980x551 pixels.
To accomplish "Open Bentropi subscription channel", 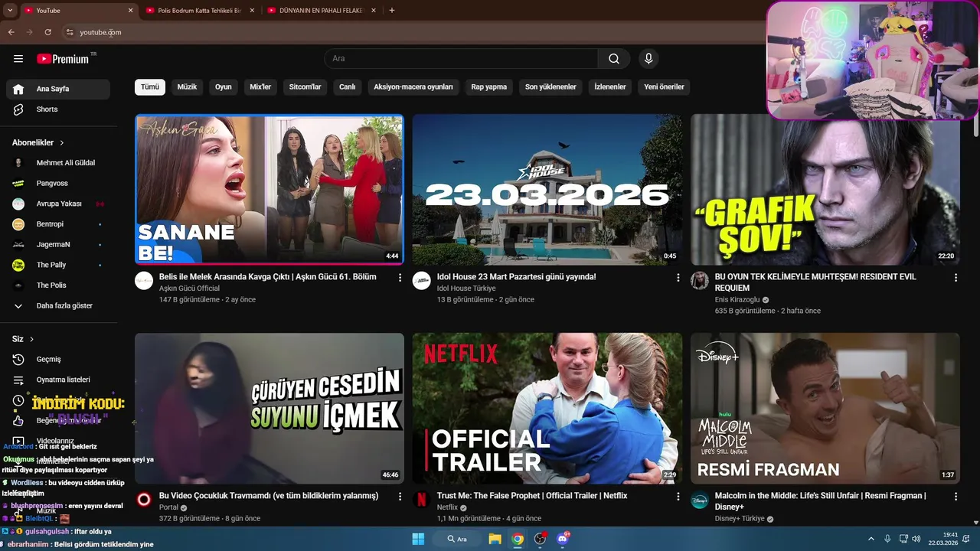I will click(x=58, y=224).
